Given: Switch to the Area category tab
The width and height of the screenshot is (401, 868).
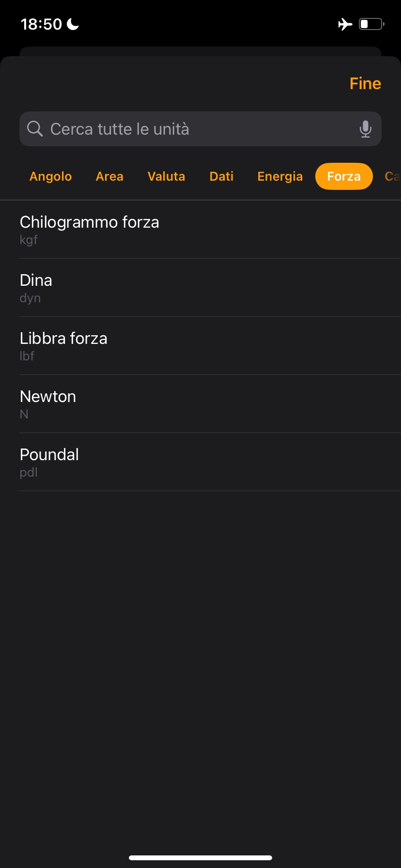Looking at the screenshot, I should click(x=109, y=176).
